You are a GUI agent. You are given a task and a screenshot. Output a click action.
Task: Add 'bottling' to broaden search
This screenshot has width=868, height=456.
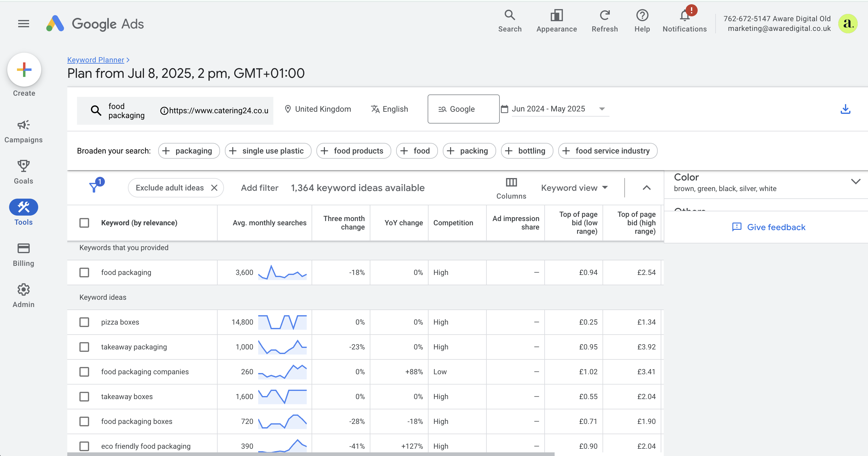point(527,151)
